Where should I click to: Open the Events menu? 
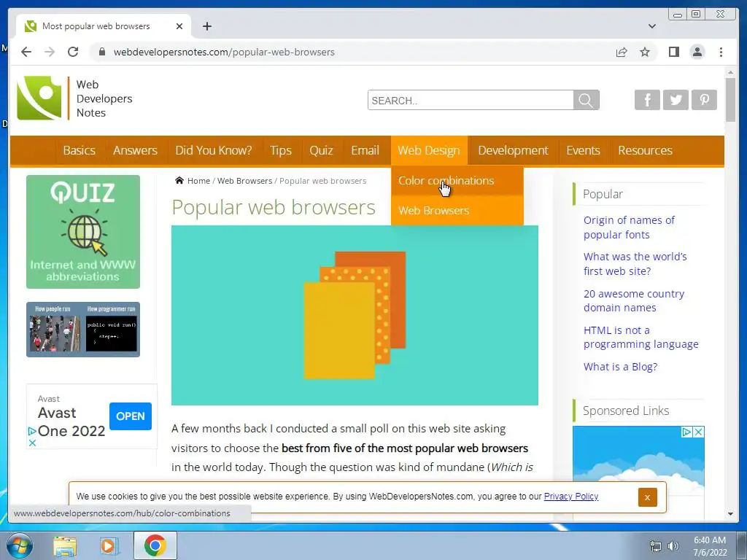583,150
